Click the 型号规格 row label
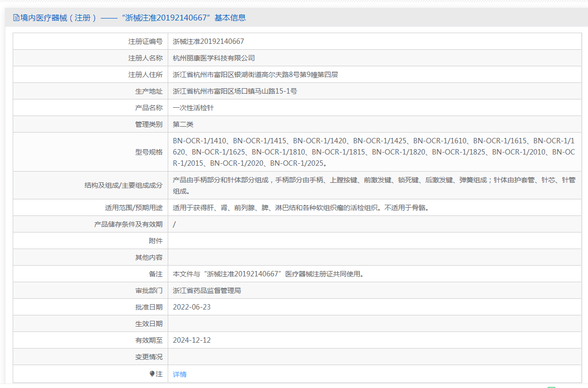588x388 pixels. coord(149,152)
